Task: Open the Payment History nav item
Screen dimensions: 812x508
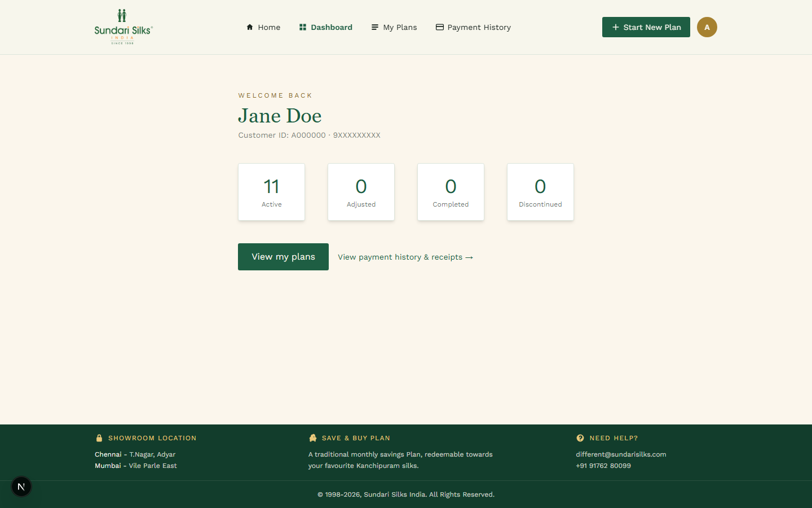Action: click(x=474, y=27)
